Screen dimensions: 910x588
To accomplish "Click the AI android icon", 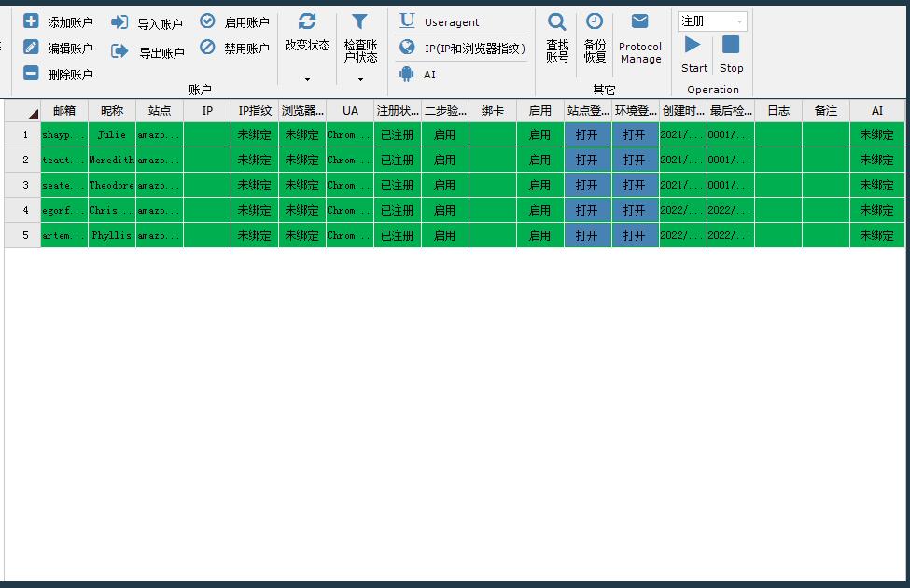I will (x=407, y=74).
